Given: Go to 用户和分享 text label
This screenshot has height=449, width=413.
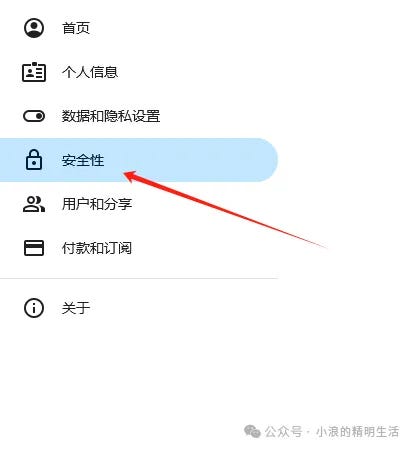Looking at the screenshot, I should coord(97,204).
